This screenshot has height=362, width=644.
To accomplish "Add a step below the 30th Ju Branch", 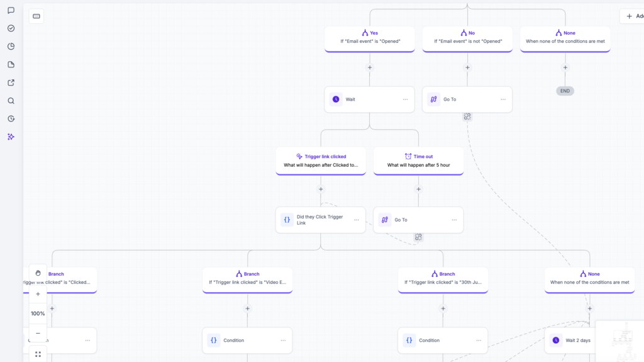I will (x=443, y=308).
